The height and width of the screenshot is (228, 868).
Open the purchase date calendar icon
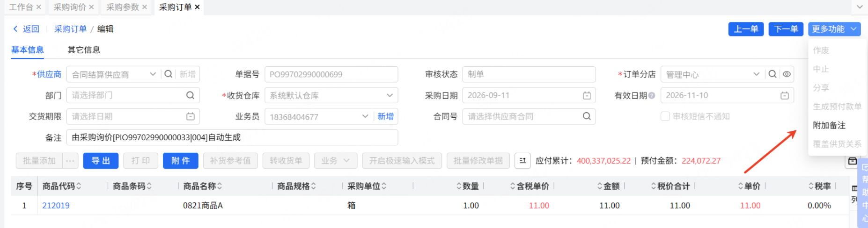coord(587,95)
